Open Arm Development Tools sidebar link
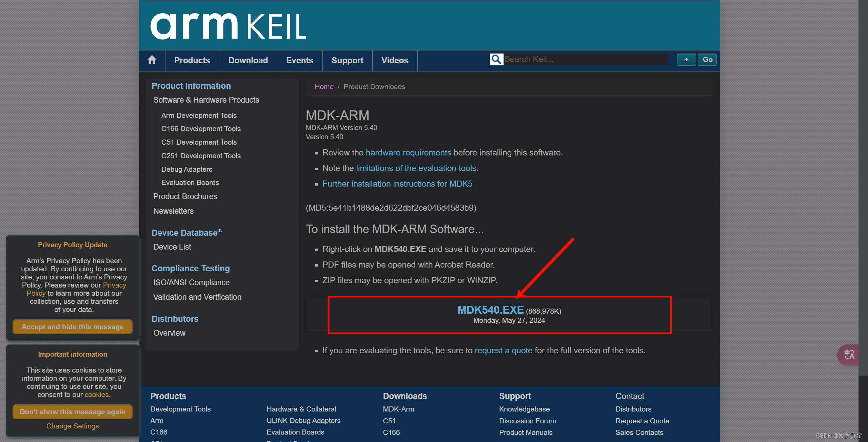Screen dimensions: 868x442 [199, 115]
